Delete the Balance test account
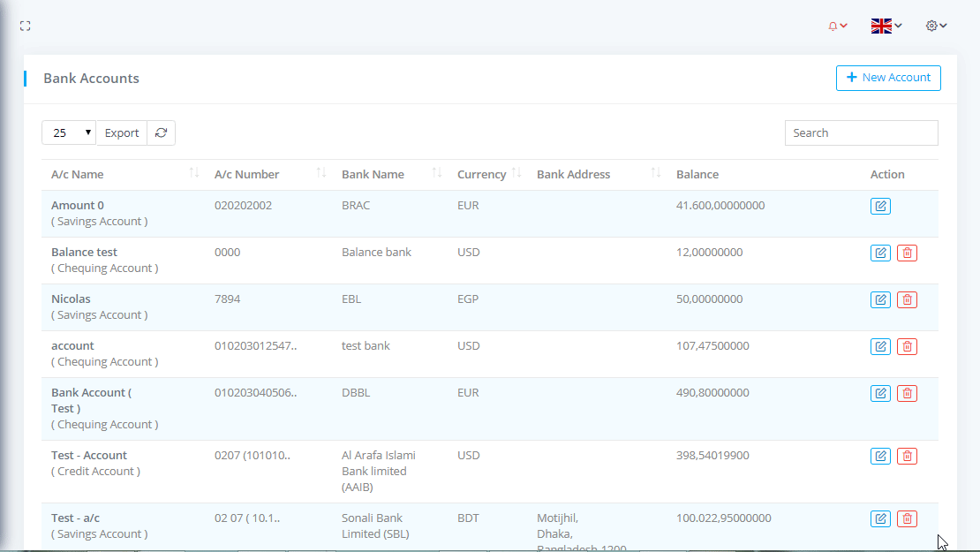 point(907,253)
